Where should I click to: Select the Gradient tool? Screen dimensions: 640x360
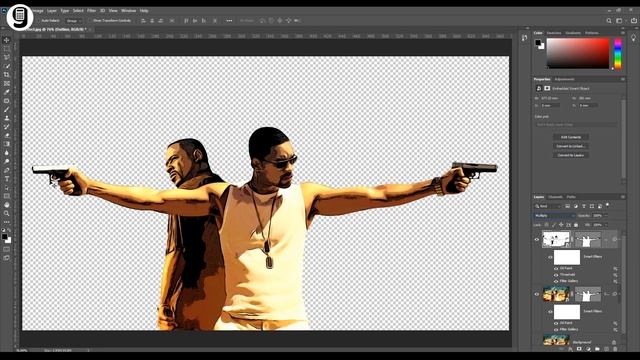[x=7, y=144]
